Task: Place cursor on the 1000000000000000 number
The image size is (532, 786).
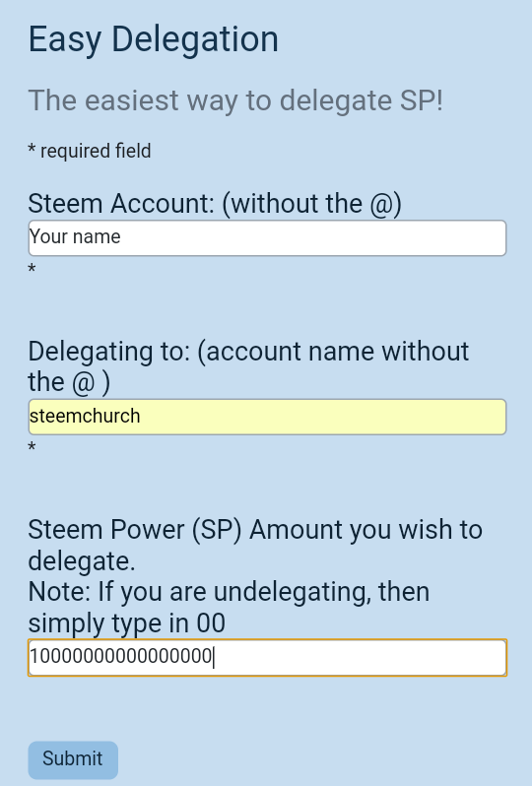Action: 121,656
